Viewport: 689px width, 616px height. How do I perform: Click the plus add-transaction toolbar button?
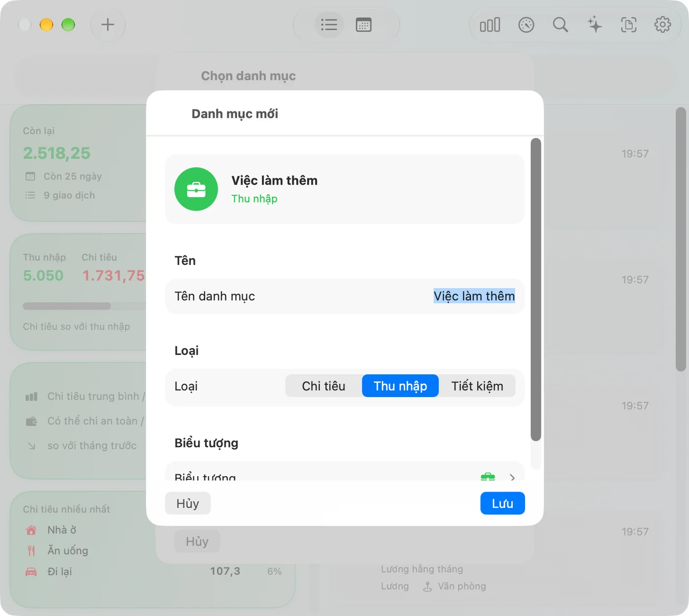point(108,25)
